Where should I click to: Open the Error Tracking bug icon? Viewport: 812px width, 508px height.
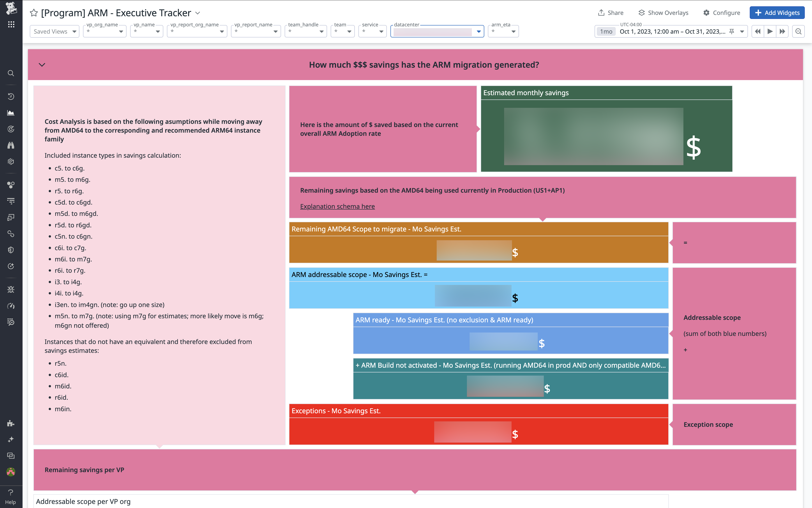tap(11, 289)
